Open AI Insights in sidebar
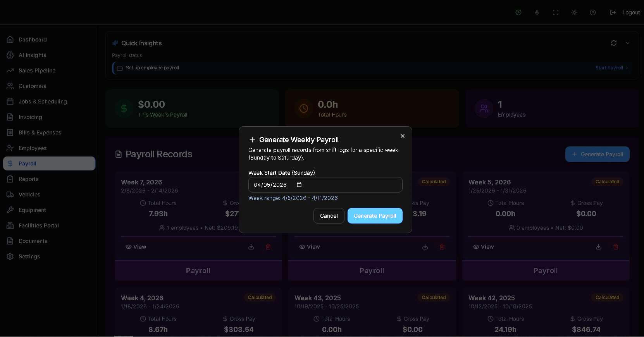644x337 pixels. point(49,55)
